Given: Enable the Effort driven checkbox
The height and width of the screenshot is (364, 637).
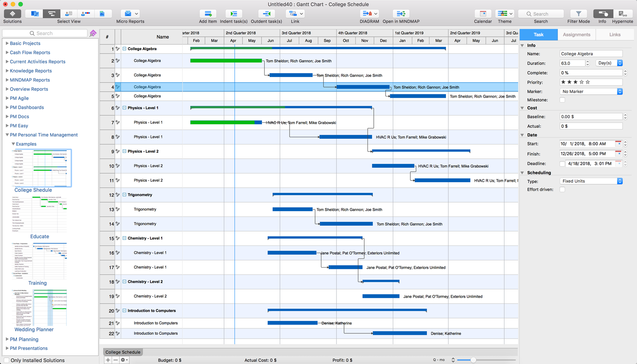Looking at the screenshot, I should point(562,190).
